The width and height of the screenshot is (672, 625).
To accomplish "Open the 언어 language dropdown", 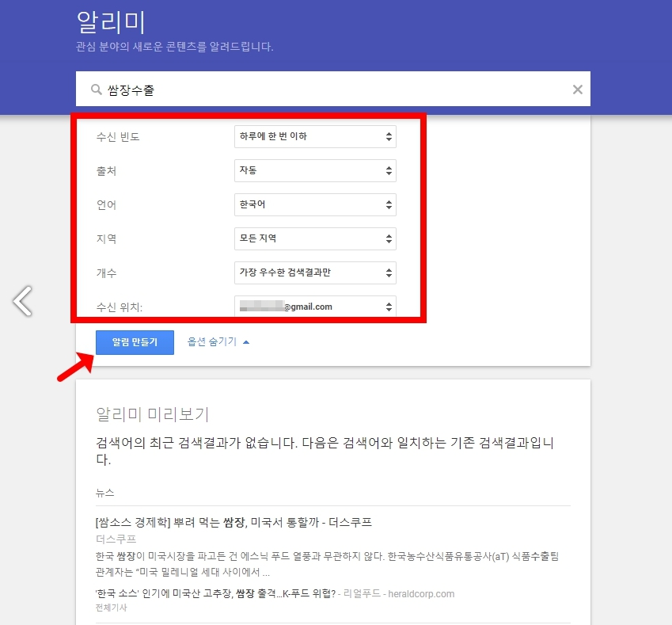I will [315, 204].
